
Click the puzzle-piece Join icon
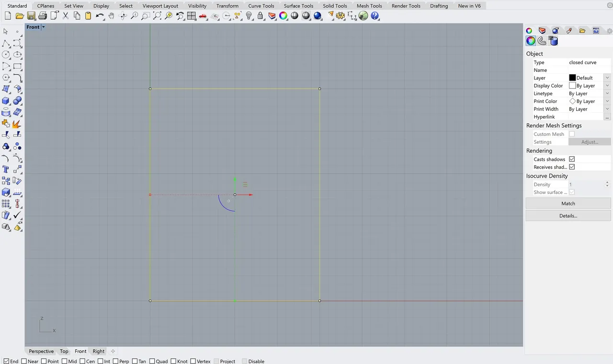tap(6, 124)
